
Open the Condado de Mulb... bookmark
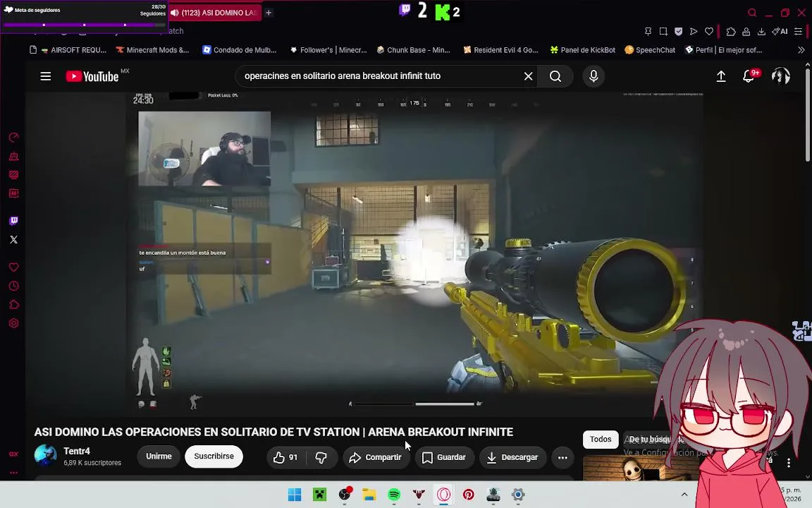pos(239,50)
